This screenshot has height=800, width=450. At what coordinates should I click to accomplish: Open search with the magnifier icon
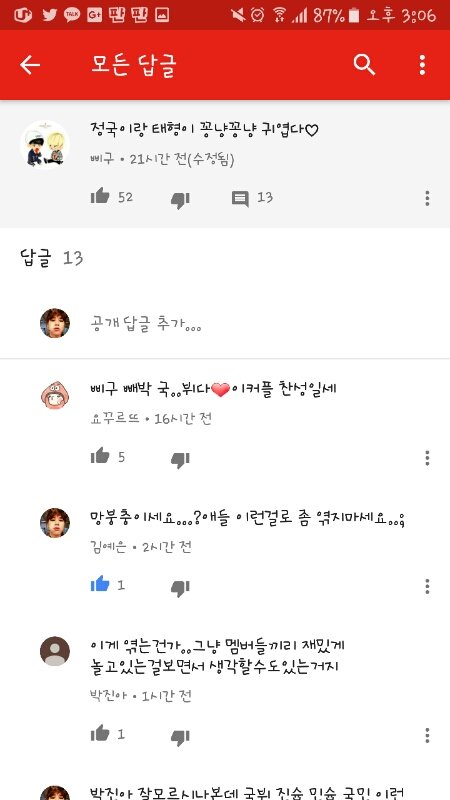(364, 65)
